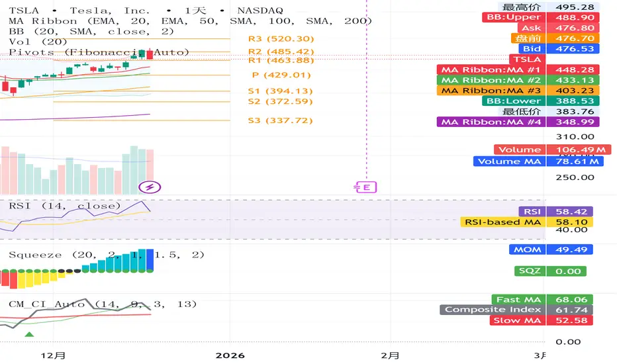Viewport: 617px width, 364px height.
Task: Click the earnings E marker icon
Action: pyautogui.click(x=365, y=187)
